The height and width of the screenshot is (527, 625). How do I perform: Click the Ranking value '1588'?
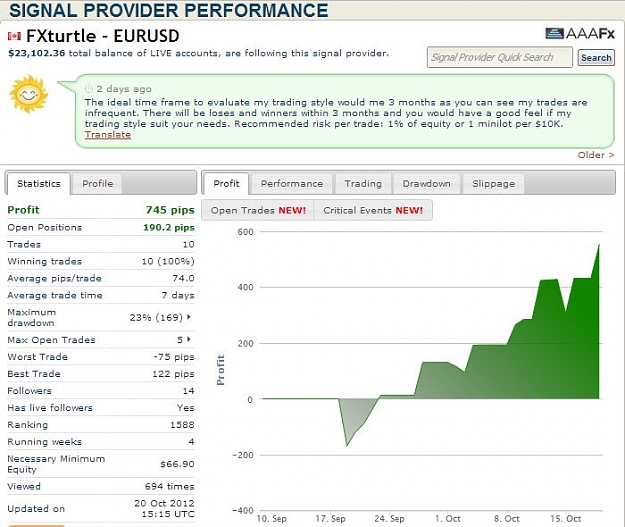point(183,425)
